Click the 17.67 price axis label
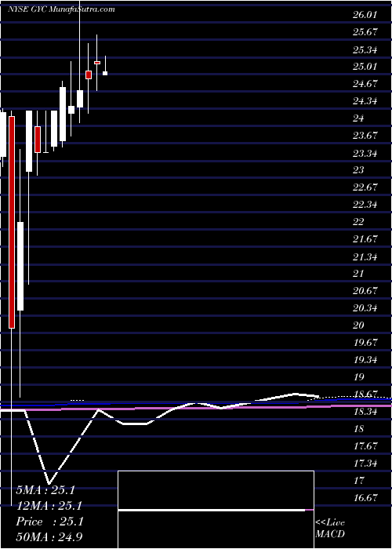The height and width of the screenshot is (549, 392). (x=365, y=446)
